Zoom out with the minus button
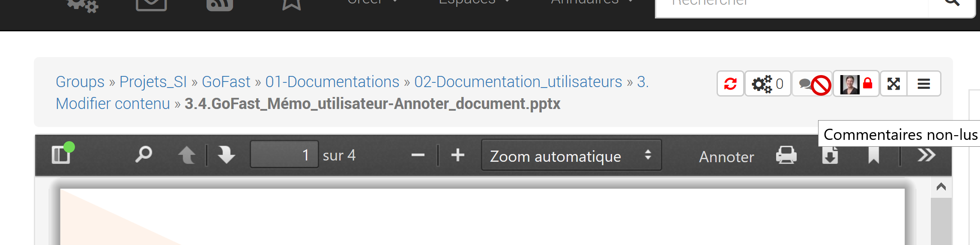Viewport: 980px width, 245px height. click(418, 155)
